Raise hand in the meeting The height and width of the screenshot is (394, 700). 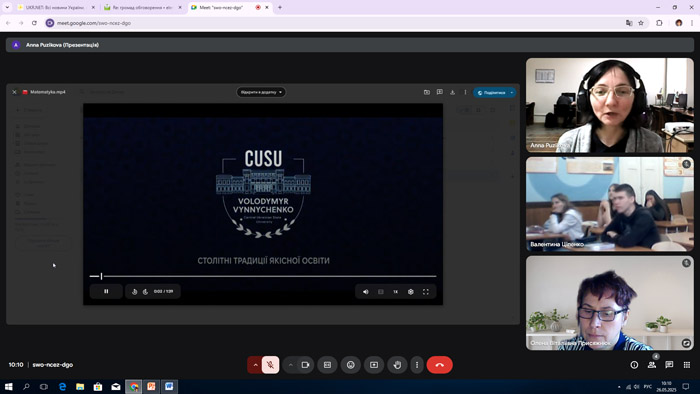click(397, 365)
